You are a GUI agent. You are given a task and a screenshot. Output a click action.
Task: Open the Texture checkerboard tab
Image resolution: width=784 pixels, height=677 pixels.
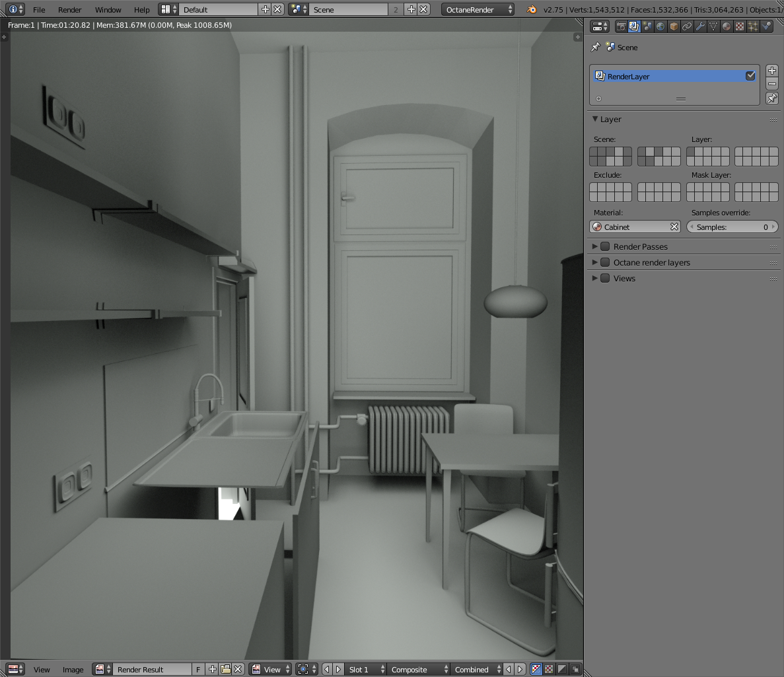(x=740, y=26)
